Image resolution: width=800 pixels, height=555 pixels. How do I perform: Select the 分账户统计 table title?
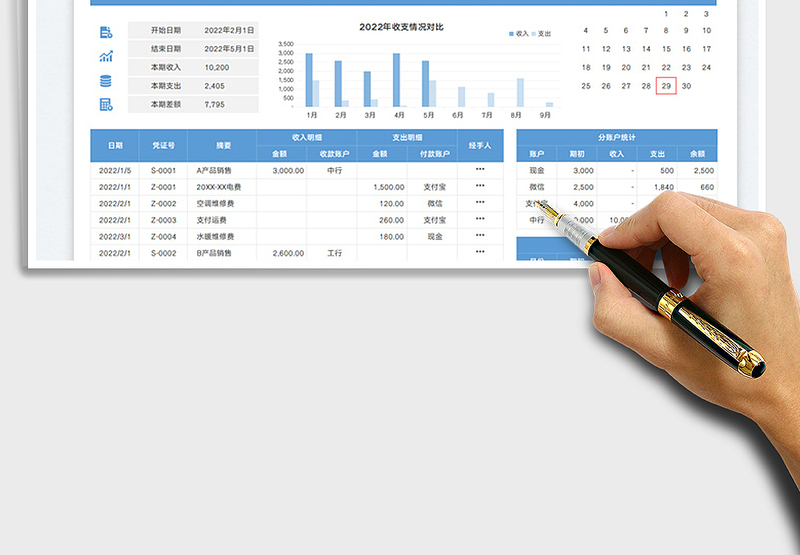(617, 137)
